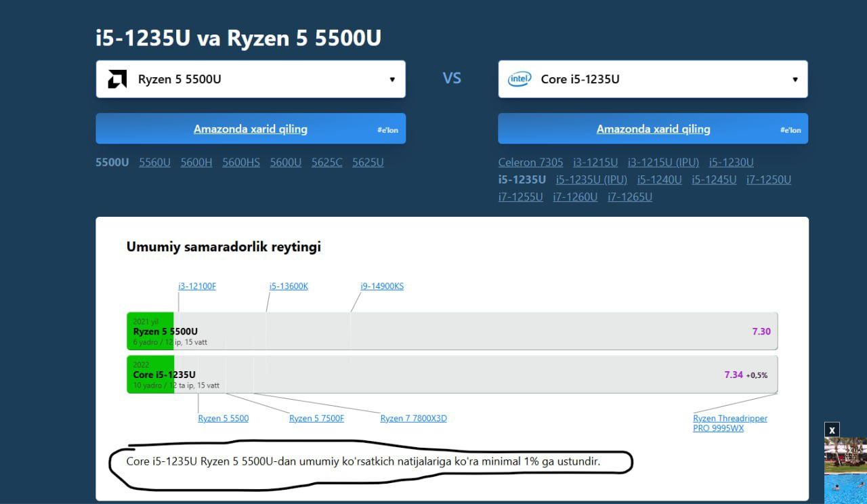Image resolution: width=867 pixels, height=504 pixels.
Task: Click the #e'lon tag on left Amazon button
Action: click(x=388, y=130)
